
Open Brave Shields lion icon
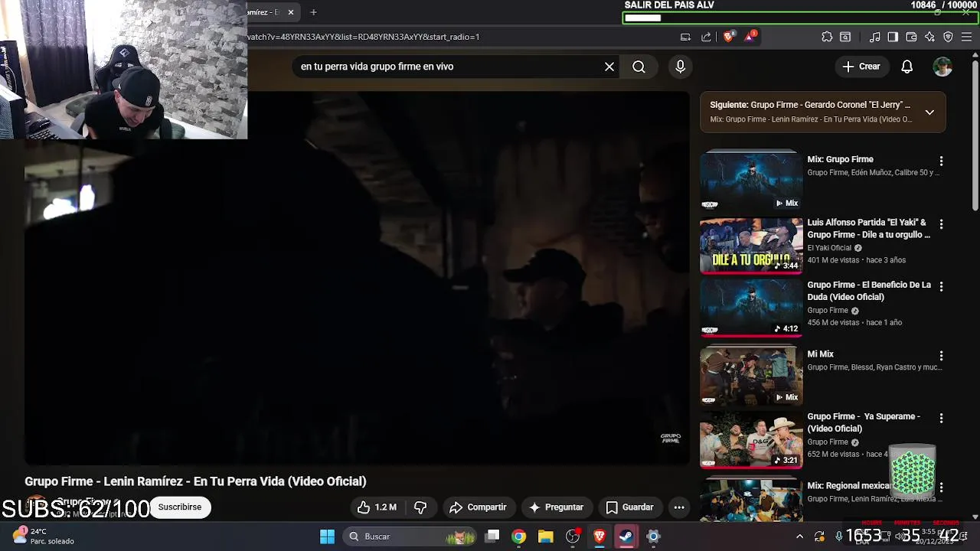(729, 37)
